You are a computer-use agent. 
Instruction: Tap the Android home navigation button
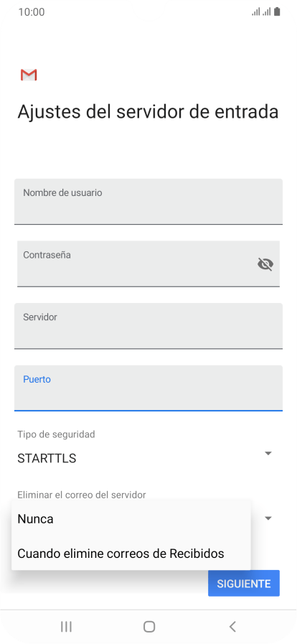pos(149,626)
